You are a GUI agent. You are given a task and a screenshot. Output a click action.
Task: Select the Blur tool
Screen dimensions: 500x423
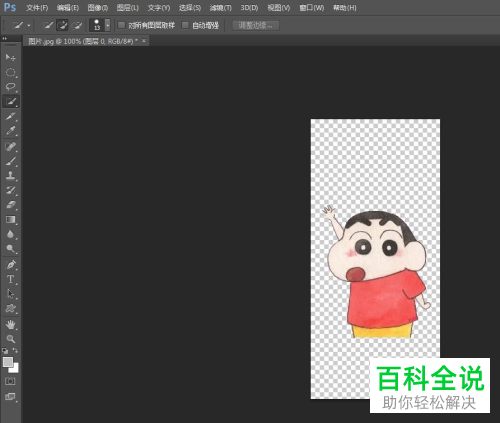click(10, 234)
